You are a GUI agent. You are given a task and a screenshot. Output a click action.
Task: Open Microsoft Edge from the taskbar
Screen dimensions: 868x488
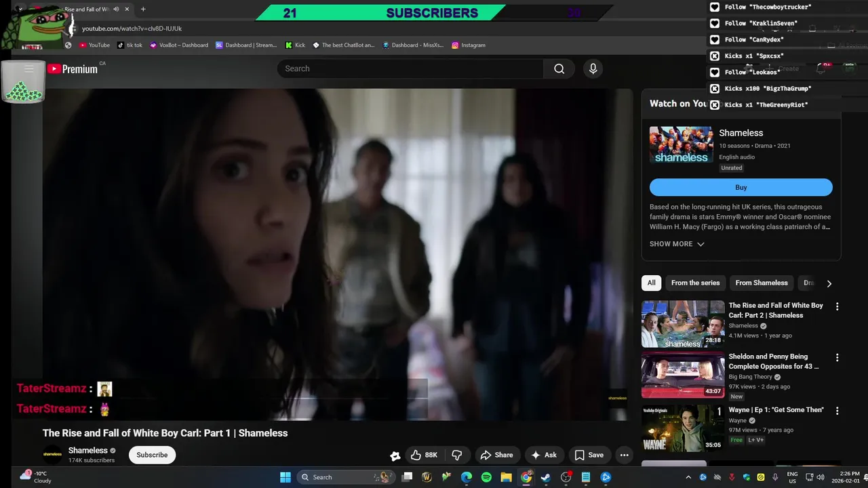click(467, 477)
